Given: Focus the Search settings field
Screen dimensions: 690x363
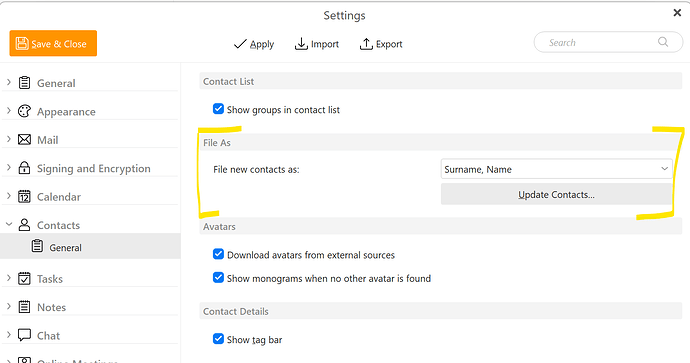Looking at the screenshot, I should (608, 42).
